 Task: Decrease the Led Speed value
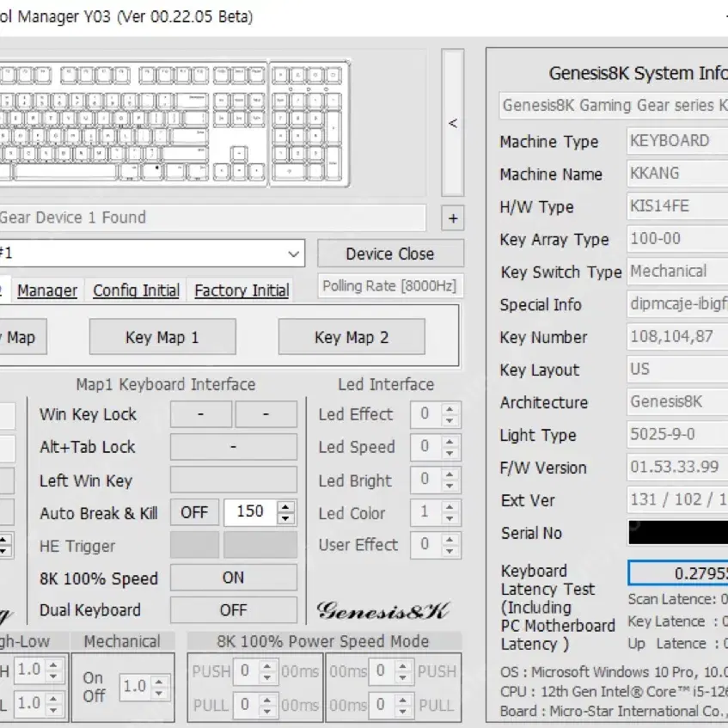pyautogui.click(x=450, y=453)
